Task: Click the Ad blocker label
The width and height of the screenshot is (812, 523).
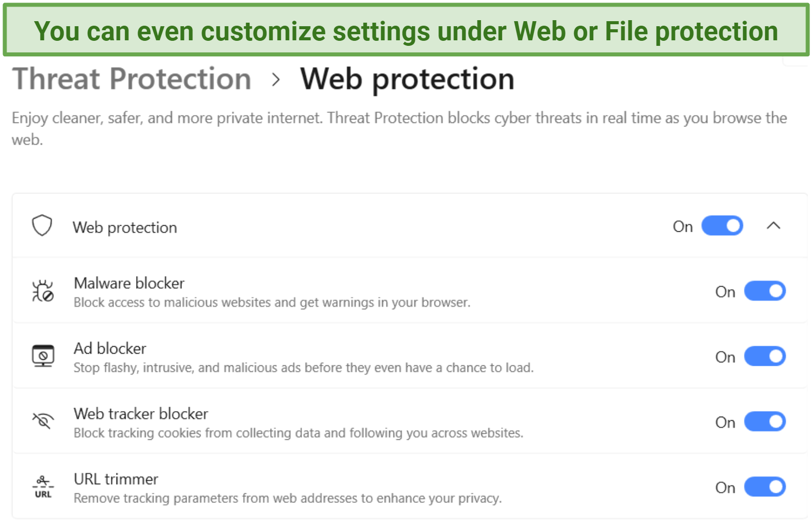Action: coord(110,349)
